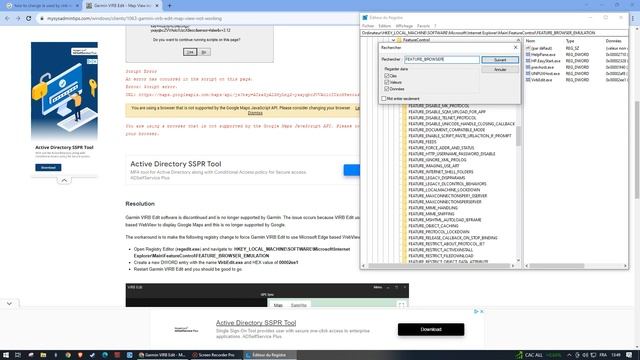Select FEATURE_FEEDS registry key

coord(422,142)
